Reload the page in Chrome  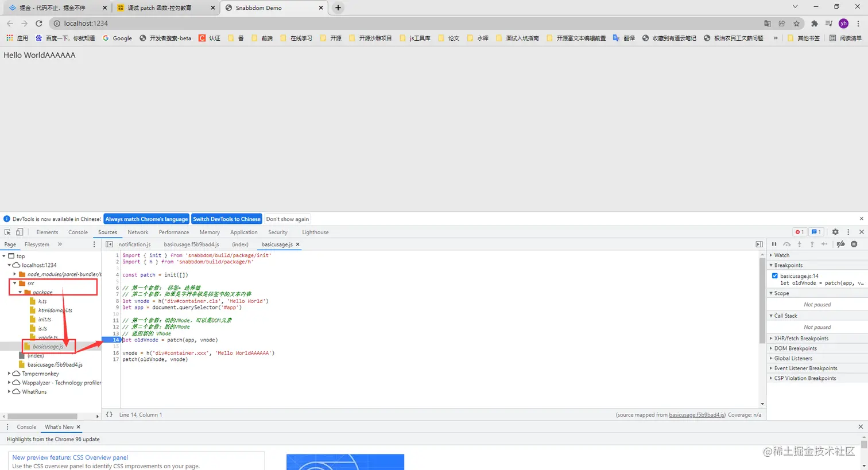39,24
